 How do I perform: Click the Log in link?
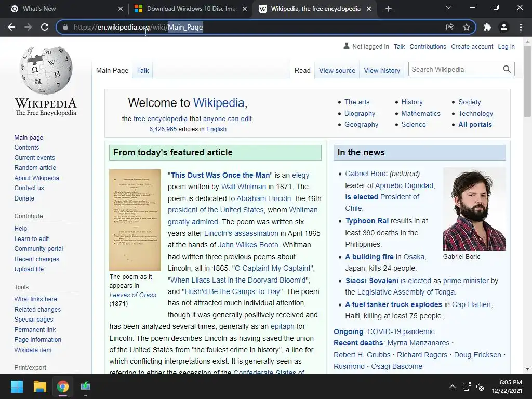pos(506,46)
